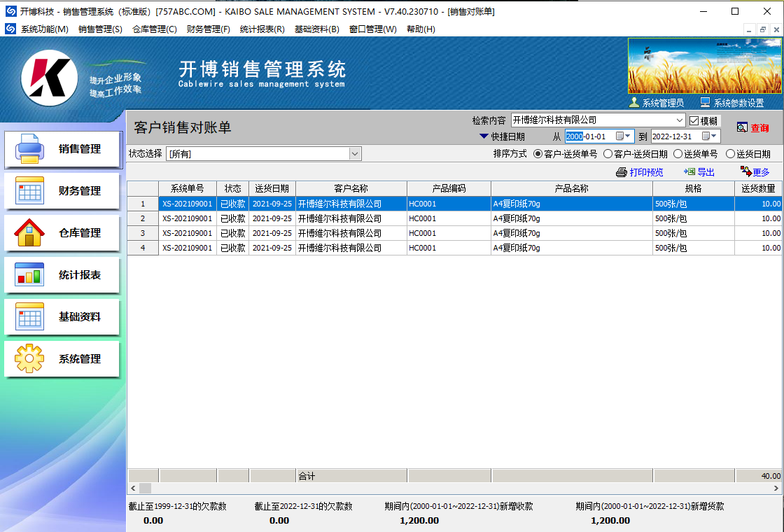784x532 pixels.
Task: Click the 导出 link
Action: (x=706, y=172)
